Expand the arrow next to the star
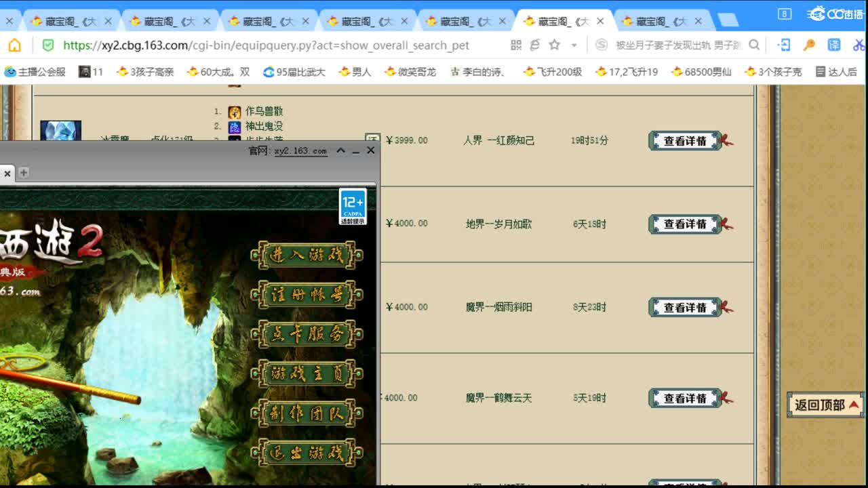This screenshot has height=488, width=868. (x=574, y=45)
